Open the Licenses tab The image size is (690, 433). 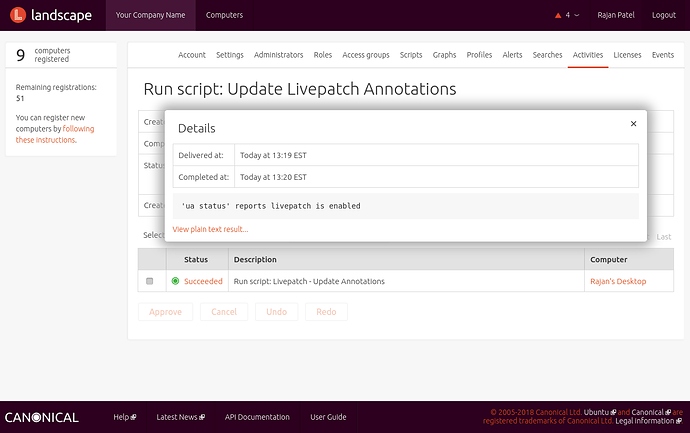pos(628,55)
